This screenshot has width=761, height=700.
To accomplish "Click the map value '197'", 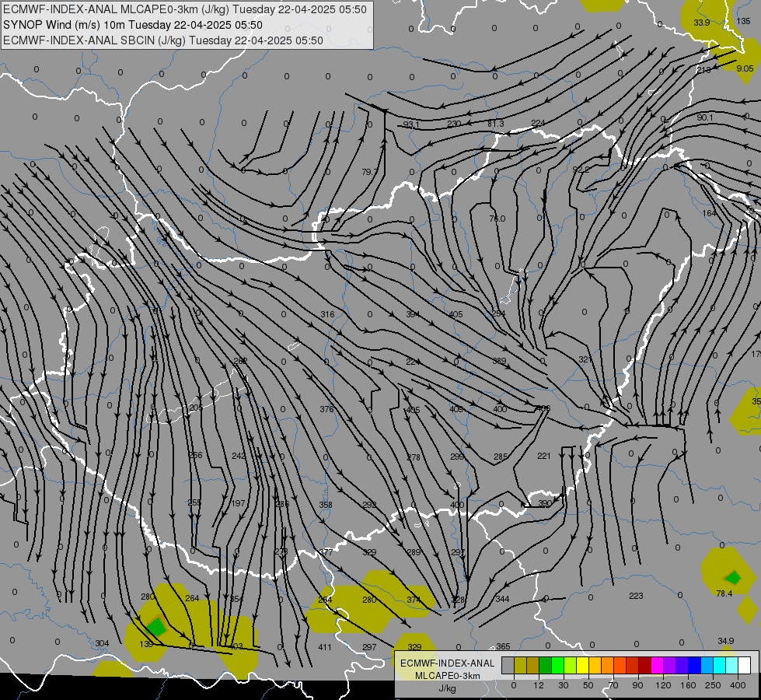I will coord(239,502).
